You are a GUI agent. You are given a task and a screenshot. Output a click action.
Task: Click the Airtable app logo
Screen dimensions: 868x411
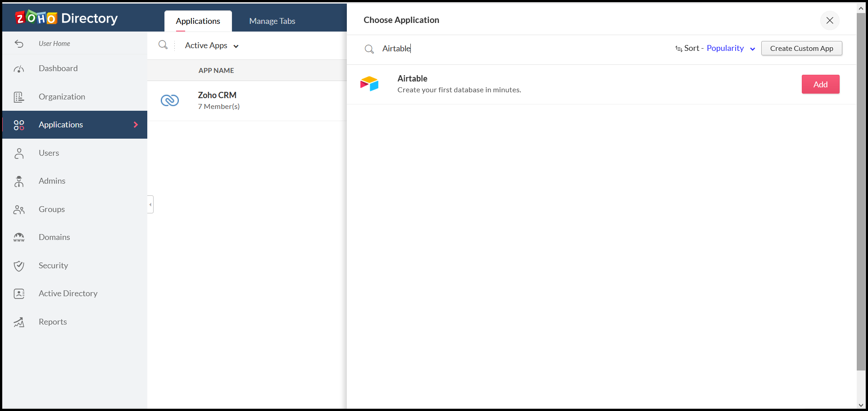[x=369, y=83]
